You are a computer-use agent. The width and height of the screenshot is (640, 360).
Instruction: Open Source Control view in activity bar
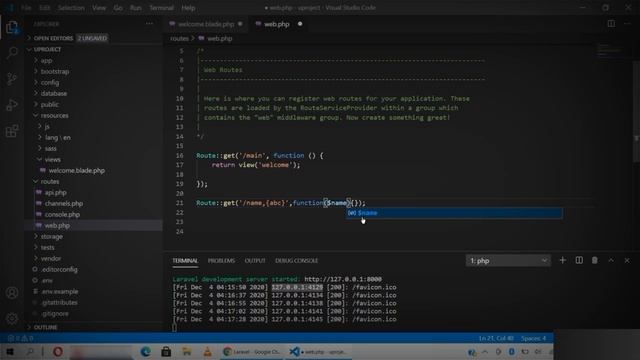(x=12, y=79)
